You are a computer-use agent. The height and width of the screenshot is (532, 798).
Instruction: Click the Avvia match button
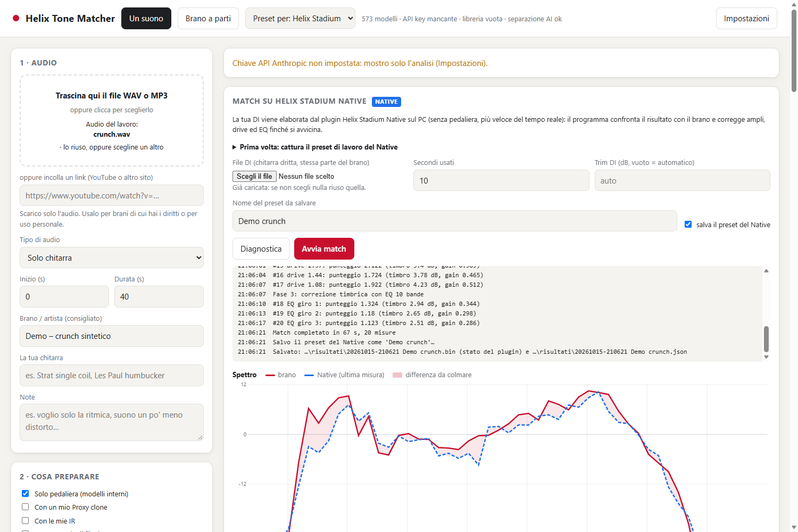click(324, 248)
